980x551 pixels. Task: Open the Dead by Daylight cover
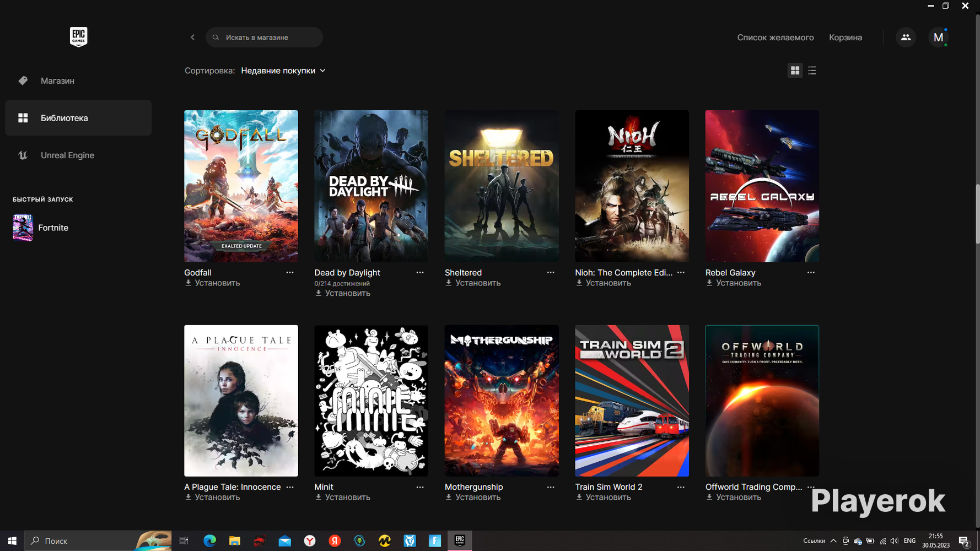tap(371, 186)
